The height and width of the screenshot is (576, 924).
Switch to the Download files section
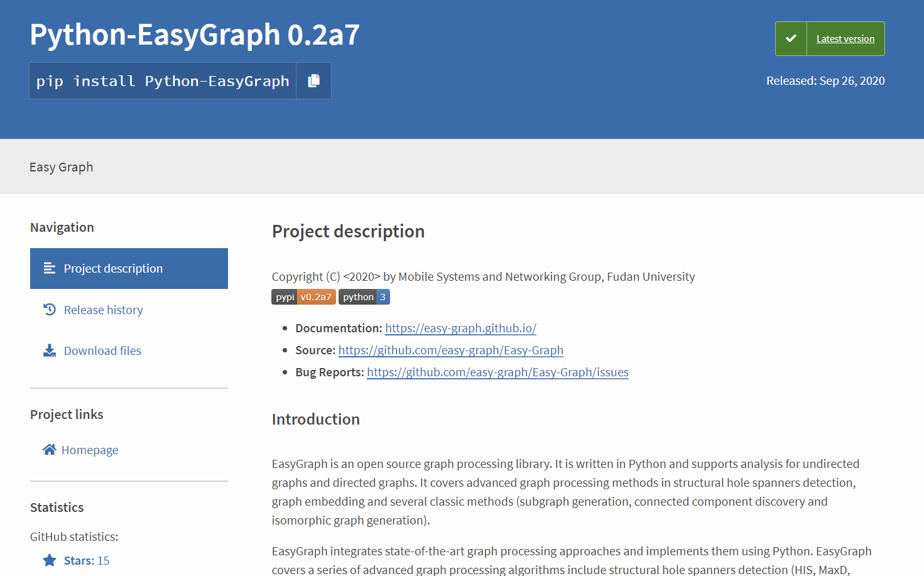click(x=102, y=350)
